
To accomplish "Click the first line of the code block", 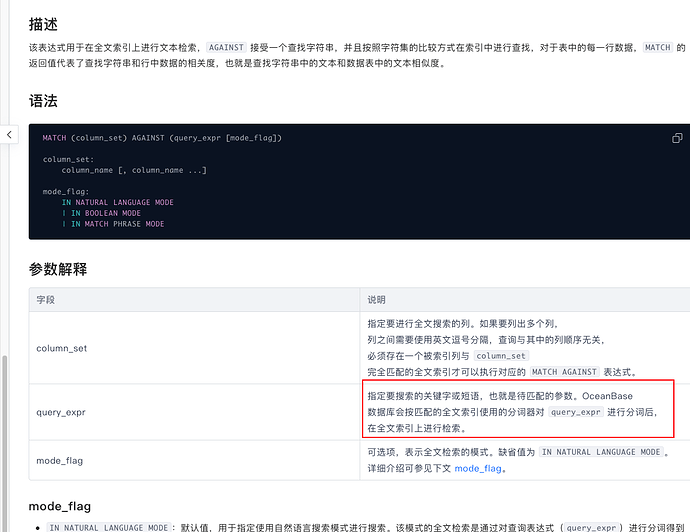I will click(162, 137).
